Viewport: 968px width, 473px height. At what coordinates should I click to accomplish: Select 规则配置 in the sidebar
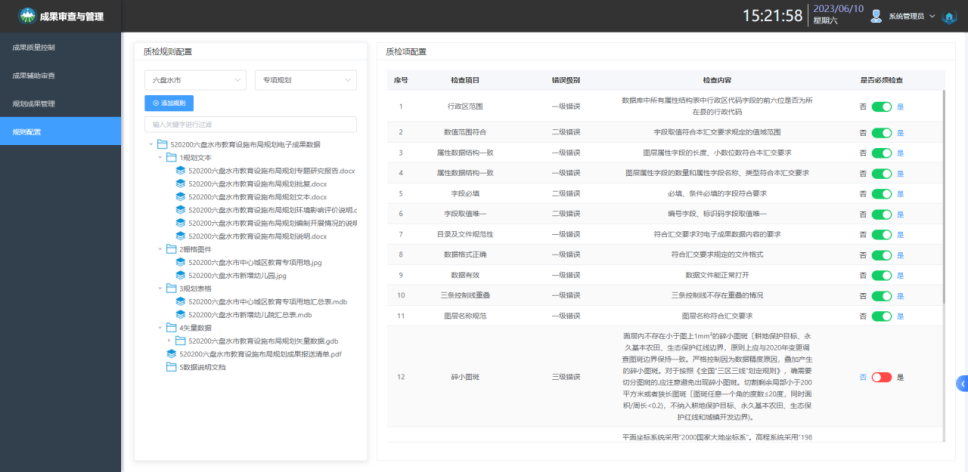pos(60,132)
